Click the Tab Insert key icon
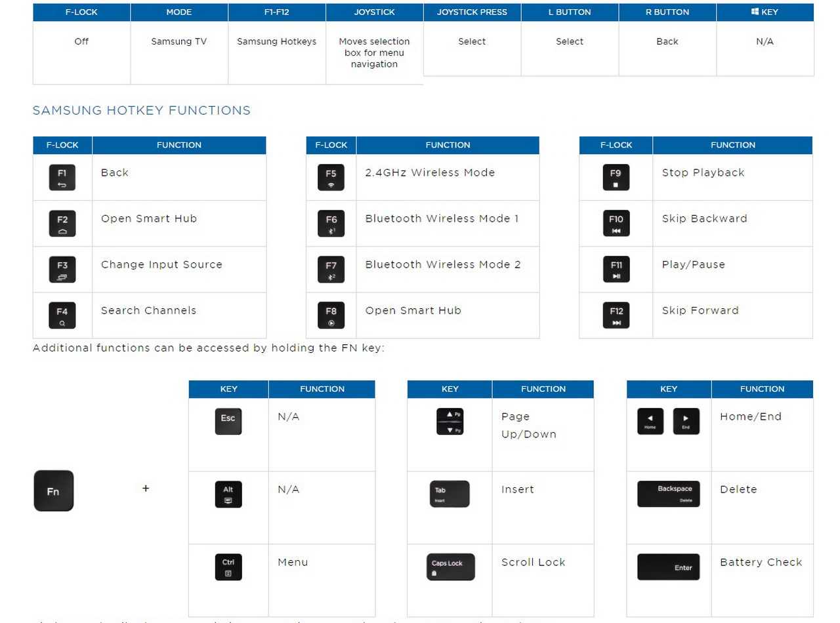The height and width of the screenshot is (623, 840). tap(450, 494)
